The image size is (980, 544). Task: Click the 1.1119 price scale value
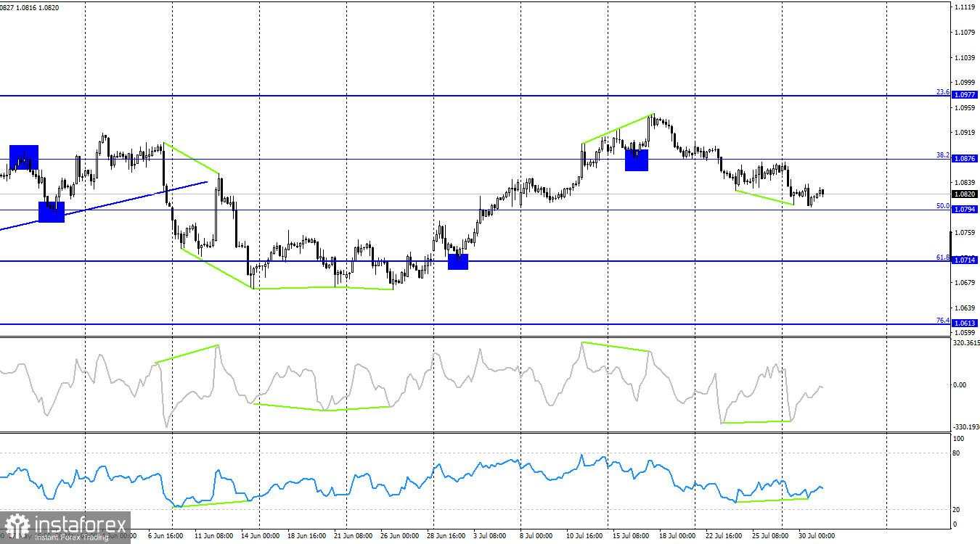point(965,7)
